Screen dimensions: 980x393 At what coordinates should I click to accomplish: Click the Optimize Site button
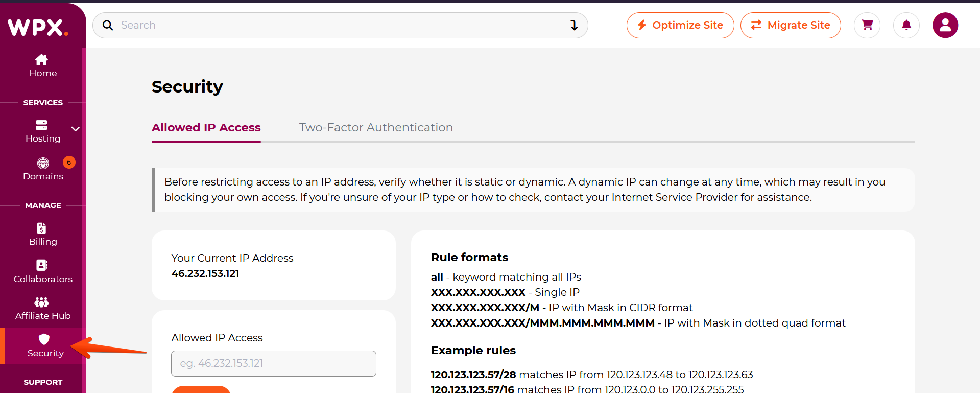[680, 25]
